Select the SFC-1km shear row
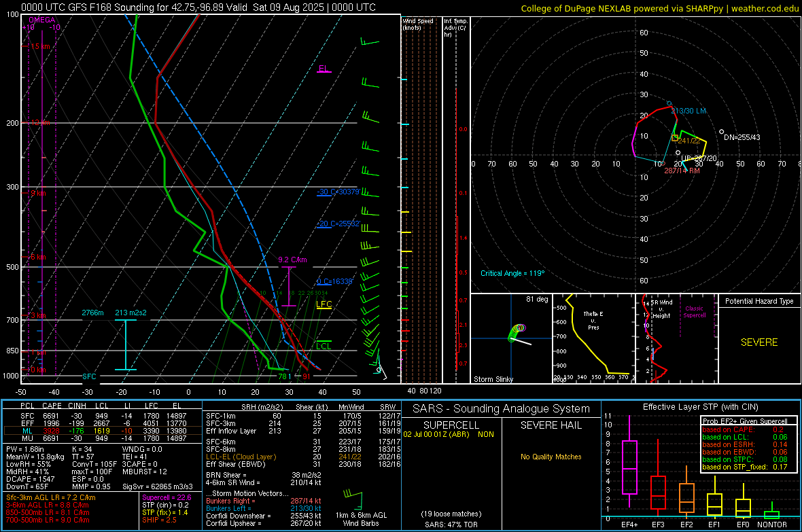 [303, 416]
